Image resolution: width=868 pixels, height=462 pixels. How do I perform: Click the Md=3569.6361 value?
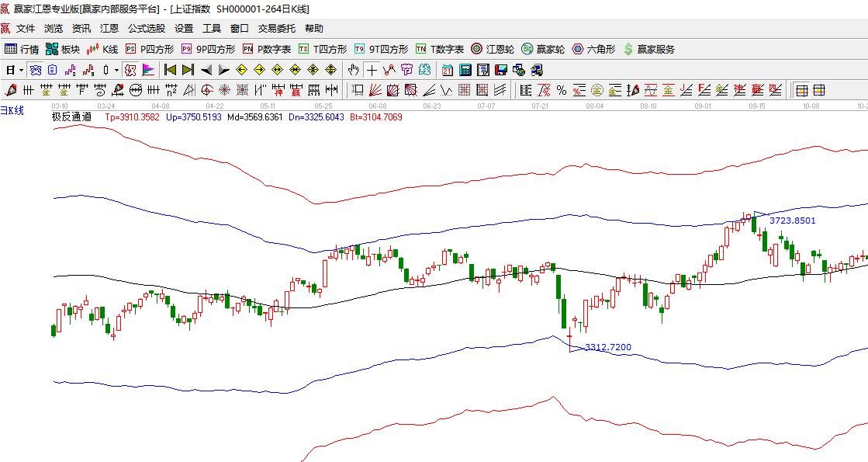(x=254, y=117)
